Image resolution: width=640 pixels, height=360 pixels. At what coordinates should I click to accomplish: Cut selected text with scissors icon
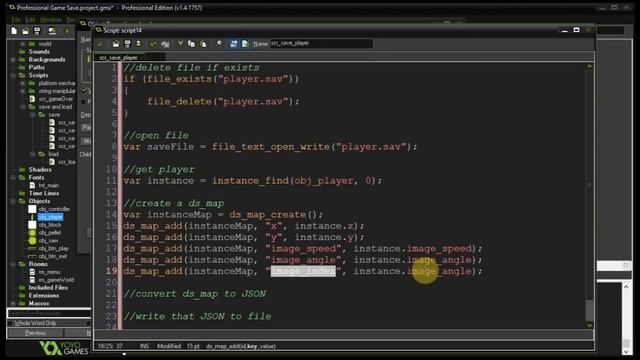[x=180, y=44]
